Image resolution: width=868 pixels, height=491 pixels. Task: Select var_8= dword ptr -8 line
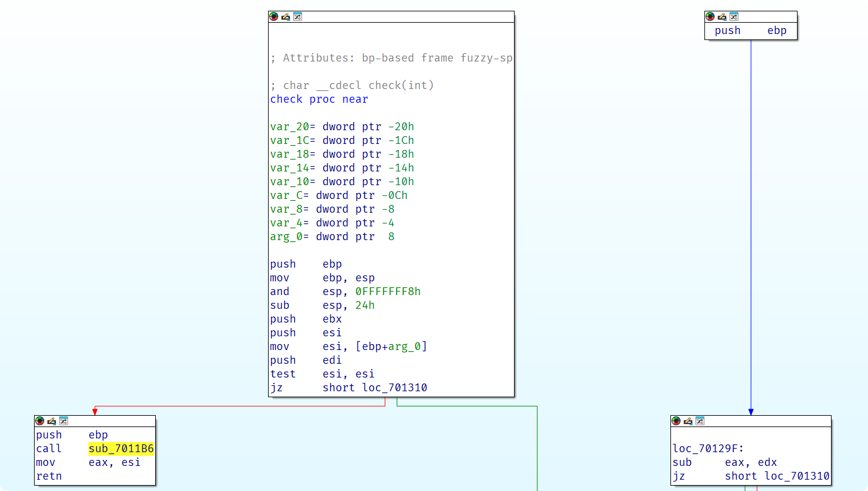coord(333,209)
